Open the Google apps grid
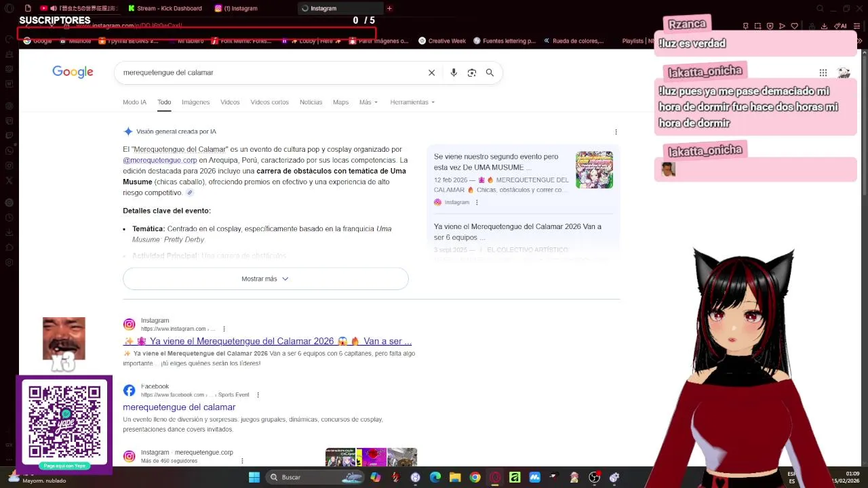 click(823, 73)
